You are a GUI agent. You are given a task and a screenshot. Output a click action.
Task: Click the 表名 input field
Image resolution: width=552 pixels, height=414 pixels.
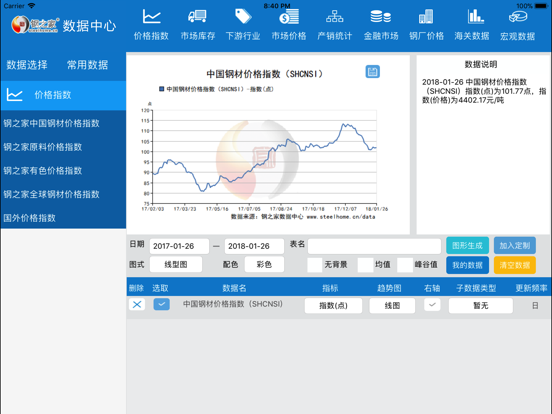click(374, 246)
